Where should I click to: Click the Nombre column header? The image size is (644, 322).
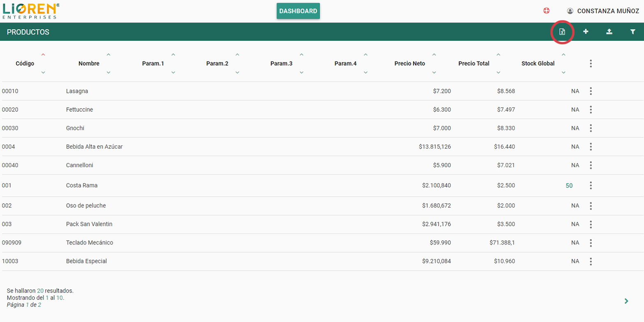pos(89,64)
